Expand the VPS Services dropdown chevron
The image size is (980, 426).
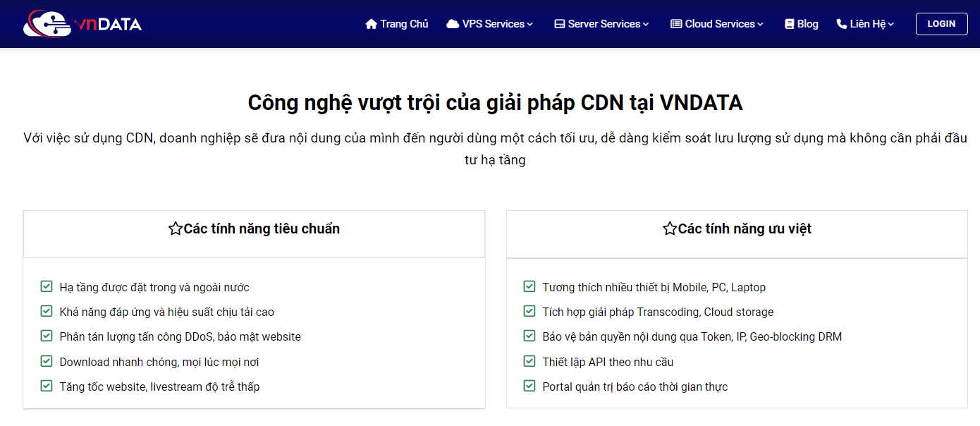(x=530, y=25)
